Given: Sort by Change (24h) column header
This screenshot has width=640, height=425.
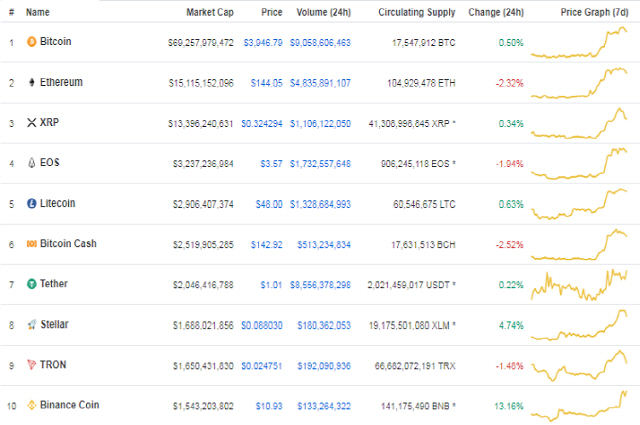Looking at the screenshot, I should (496, 12).
